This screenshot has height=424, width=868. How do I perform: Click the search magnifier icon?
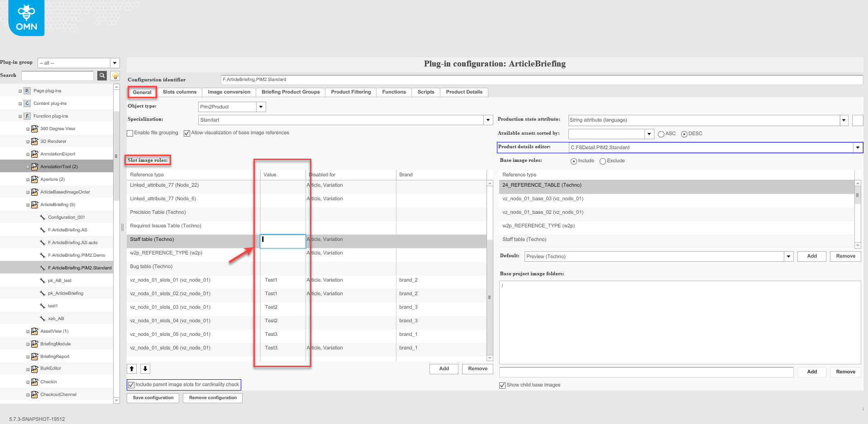click(101, 75)
